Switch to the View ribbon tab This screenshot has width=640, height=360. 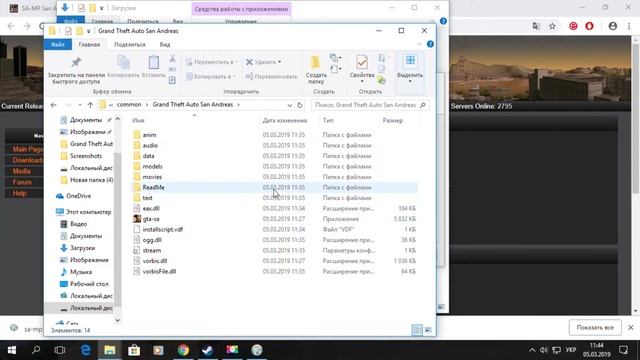(165, 44)
